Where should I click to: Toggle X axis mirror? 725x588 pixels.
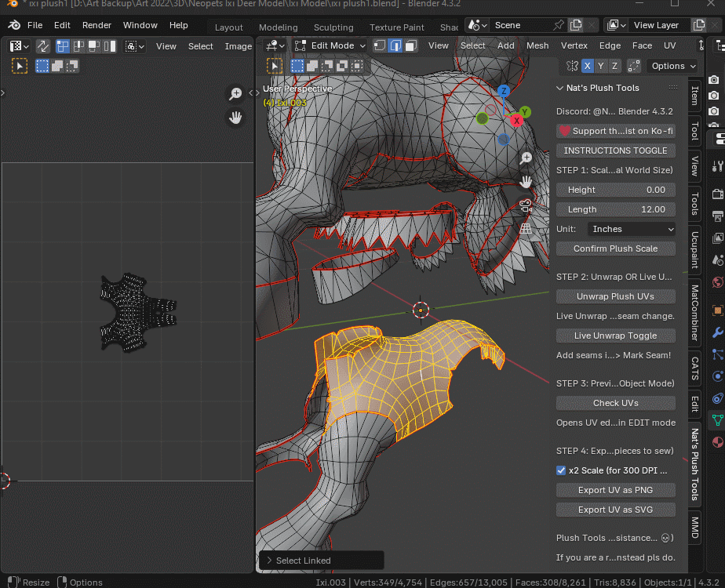coord(587,66)
